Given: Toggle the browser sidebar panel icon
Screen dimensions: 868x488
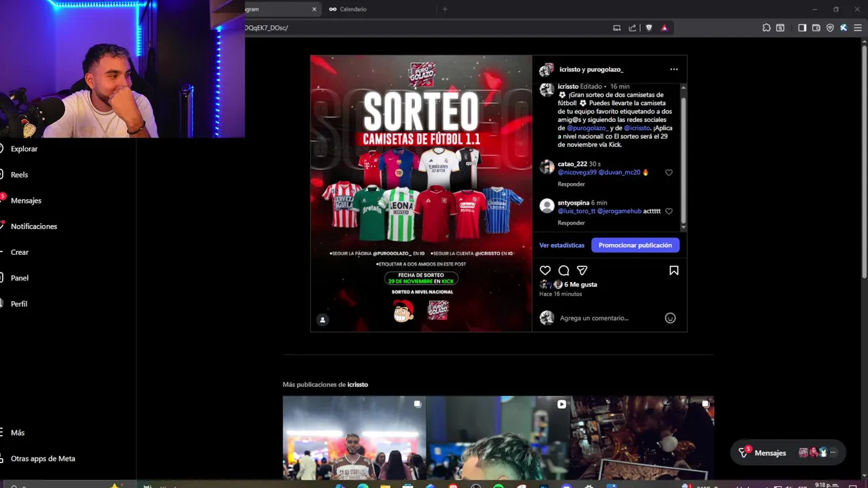Looking at the screenshot, I should coord(802,28).
